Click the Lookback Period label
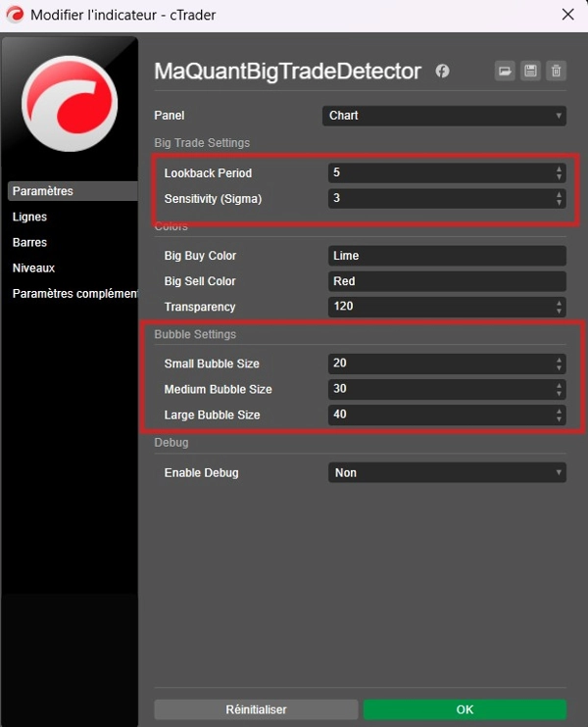The image size is (588, 727). [208, 173]
